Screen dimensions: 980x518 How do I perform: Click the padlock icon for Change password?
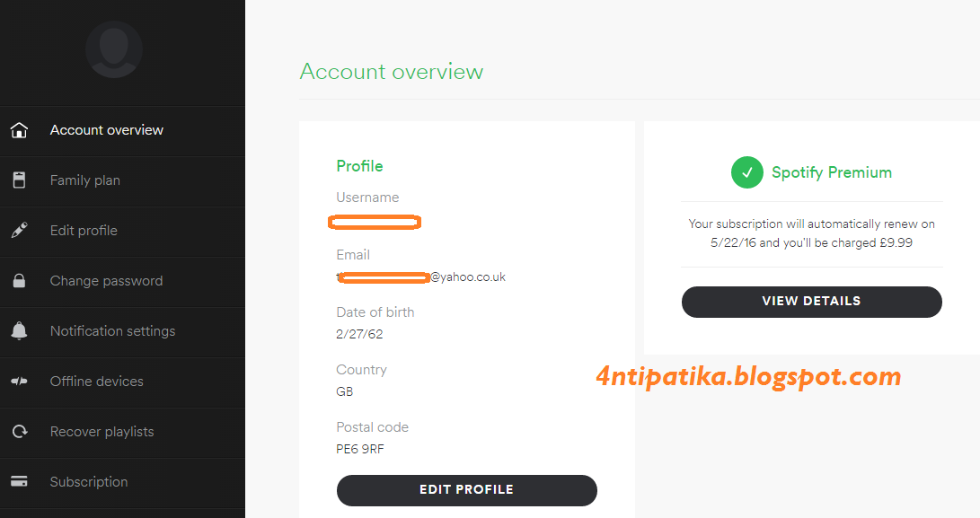point(19,281)
